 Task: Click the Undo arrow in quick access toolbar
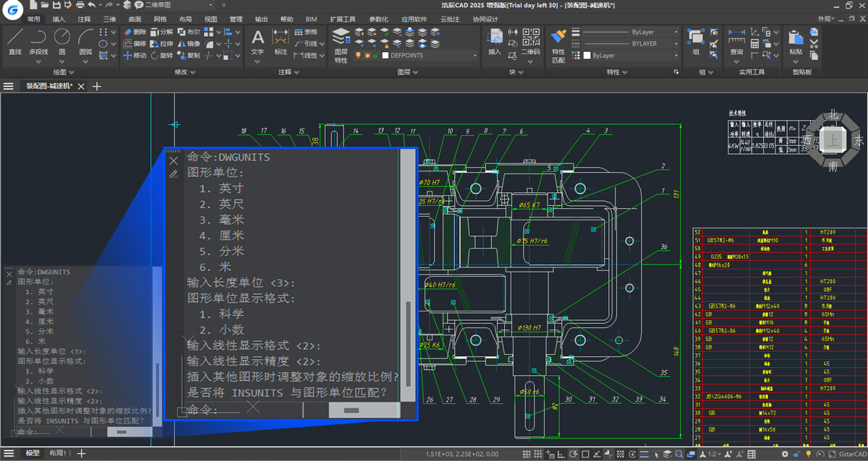pos(91,5)
